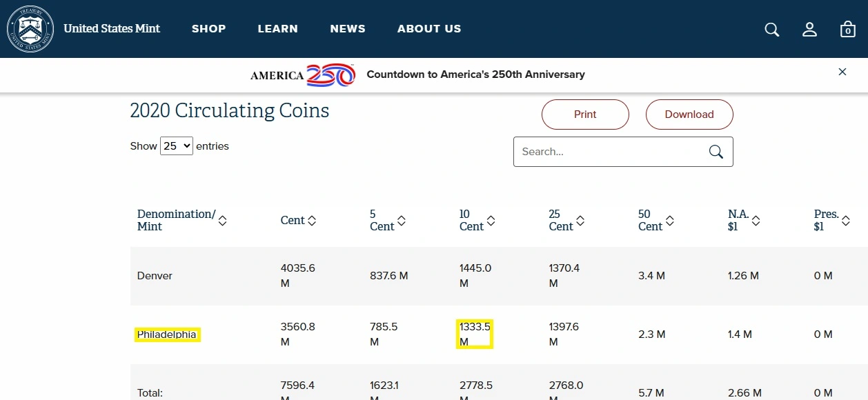Screen dimensions: 868x400
Task: Select Denver Cent value 4035.6 M
Action: click(x=298, y=276)
